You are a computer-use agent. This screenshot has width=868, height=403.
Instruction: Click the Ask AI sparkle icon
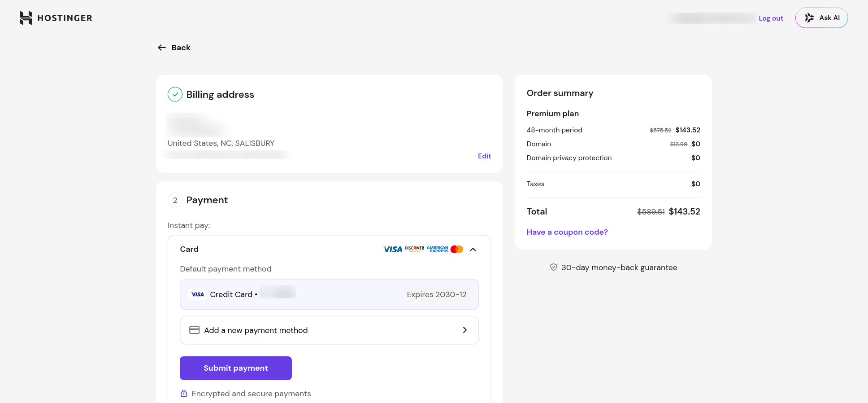(x=809, y=18)
